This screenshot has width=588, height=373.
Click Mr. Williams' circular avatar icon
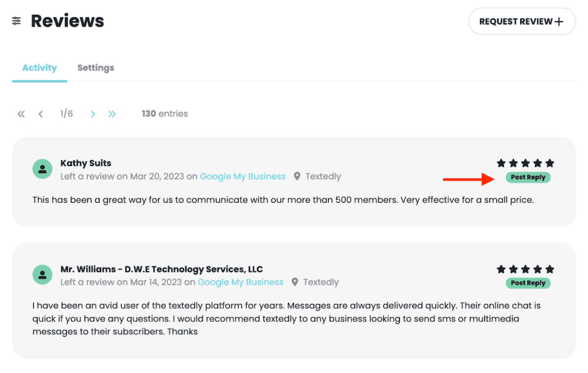(42, 274)
